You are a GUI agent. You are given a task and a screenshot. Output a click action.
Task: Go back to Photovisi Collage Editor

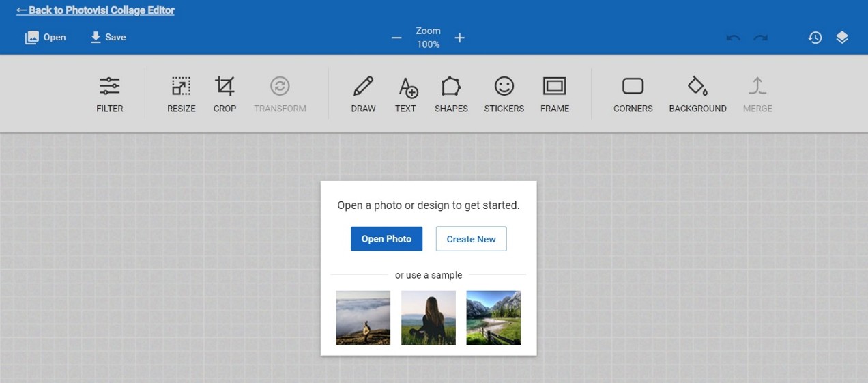pos(96,10)
